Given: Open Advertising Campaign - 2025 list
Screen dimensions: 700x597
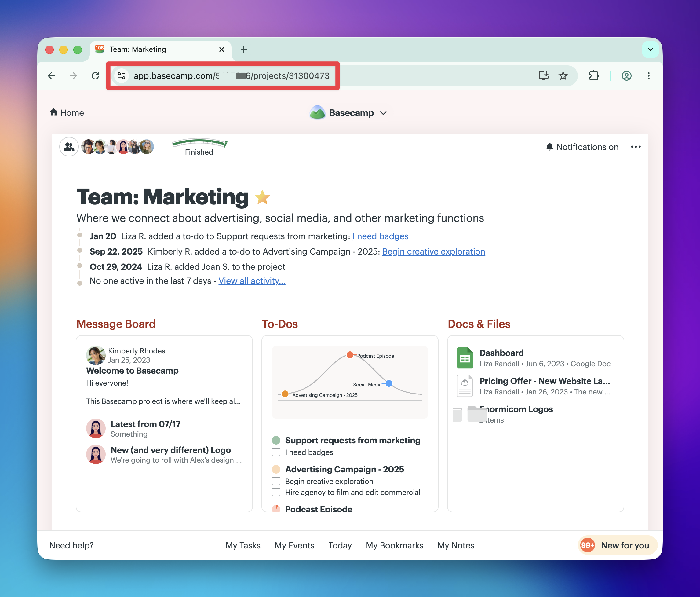Looking at the screenshot, I should tap(344, 469).
